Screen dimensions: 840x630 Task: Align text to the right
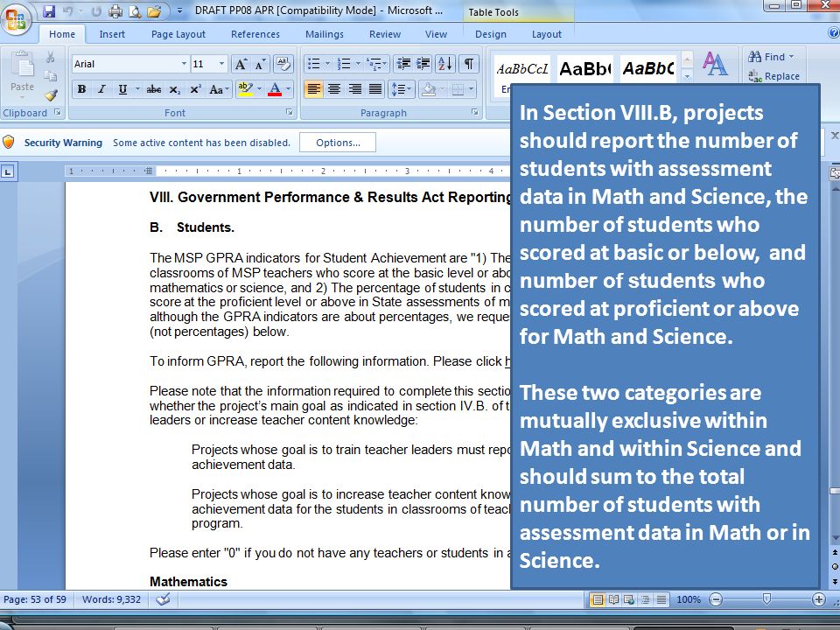click(354, 89)
